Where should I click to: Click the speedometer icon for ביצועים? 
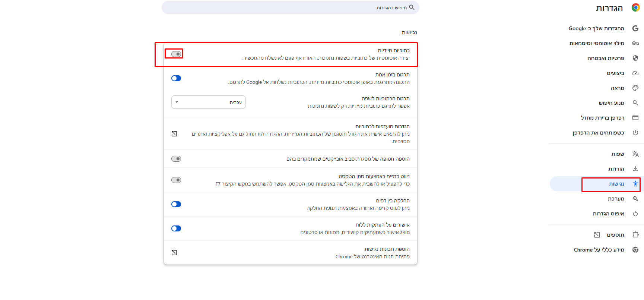[x=635, y=73]
